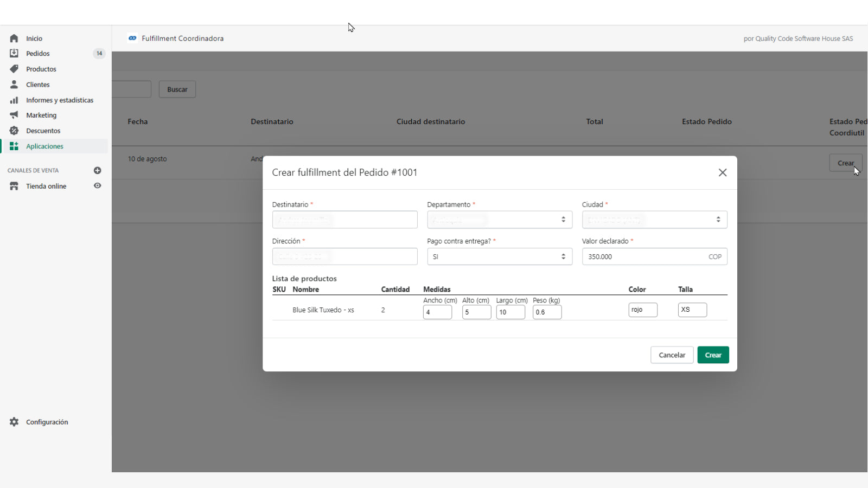This screenshot has height=488, width=868.
Task: Expand the Departamento dropdown
Action: 499,220
